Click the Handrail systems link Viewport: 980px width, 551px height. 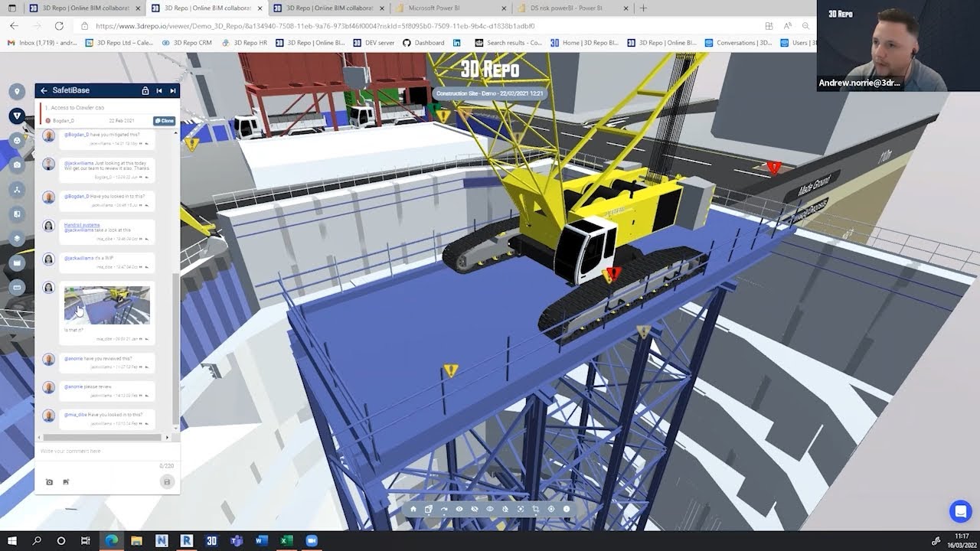tap(82, 225)
